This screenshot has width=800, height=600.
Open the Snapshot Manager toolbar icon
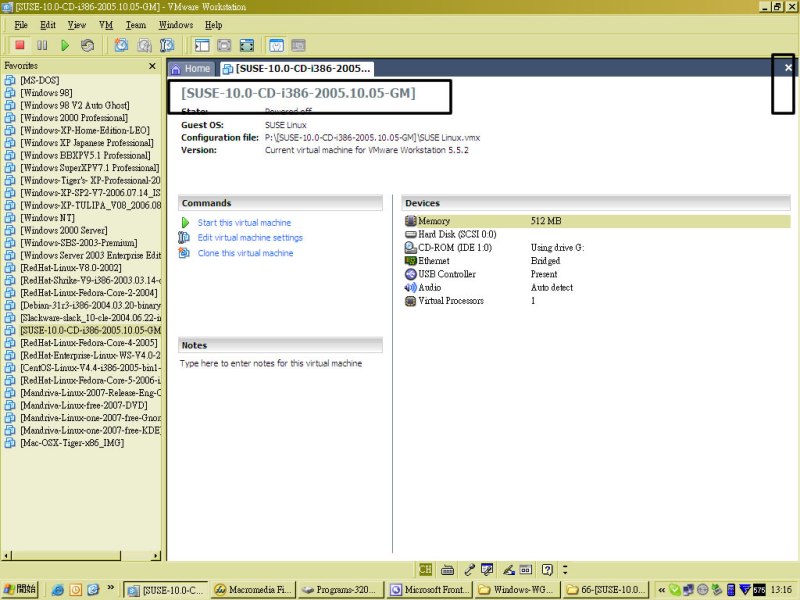click(167, 45)
